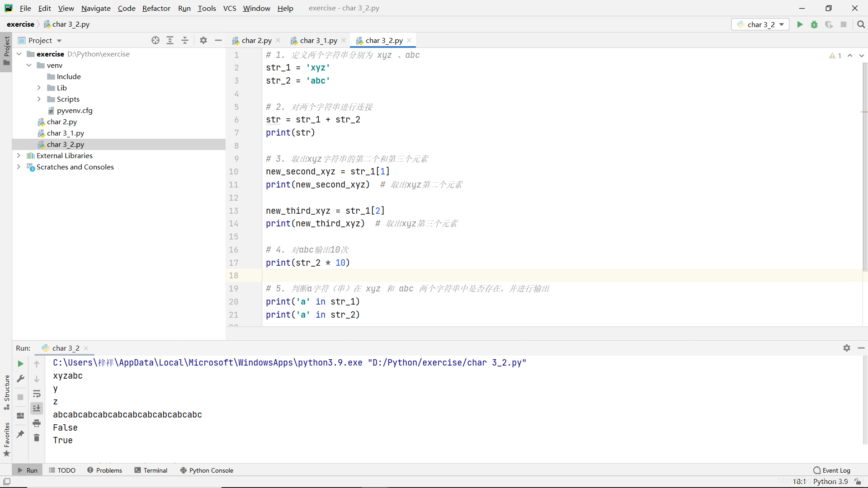Run the char 3_2 configuration

800,24
